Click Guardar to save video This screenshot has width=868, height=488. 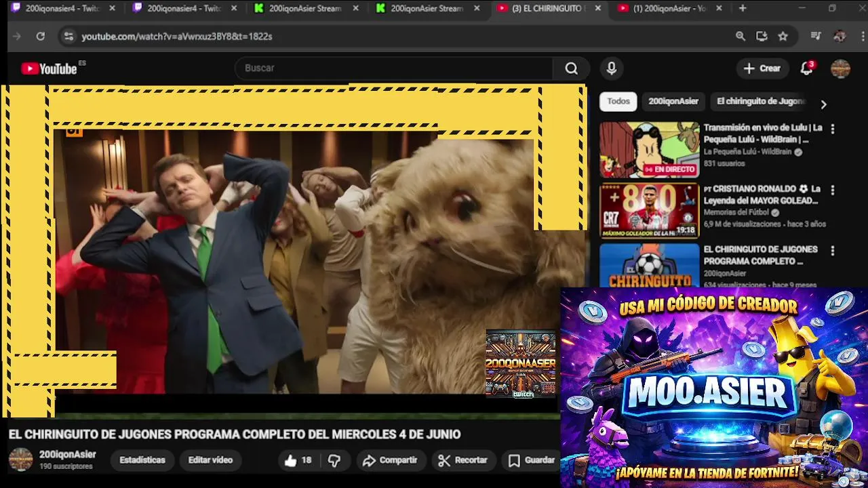[x=532, y=460]
